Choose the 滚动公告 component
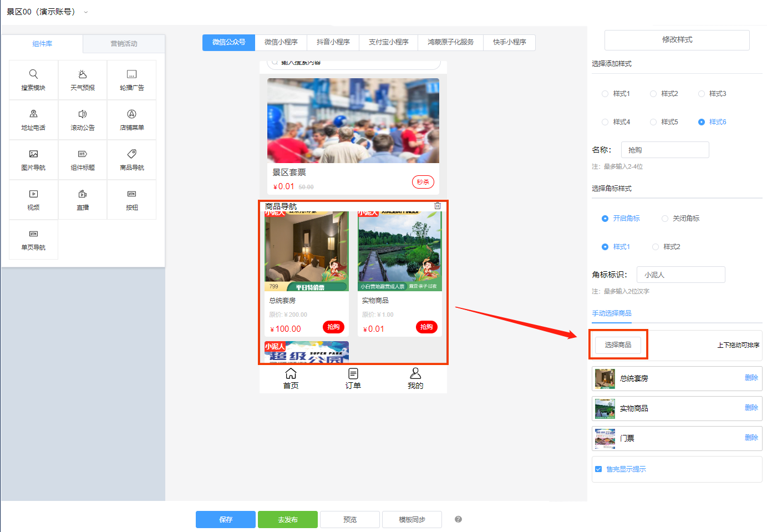The image size is (767, 532). (82, 119)
